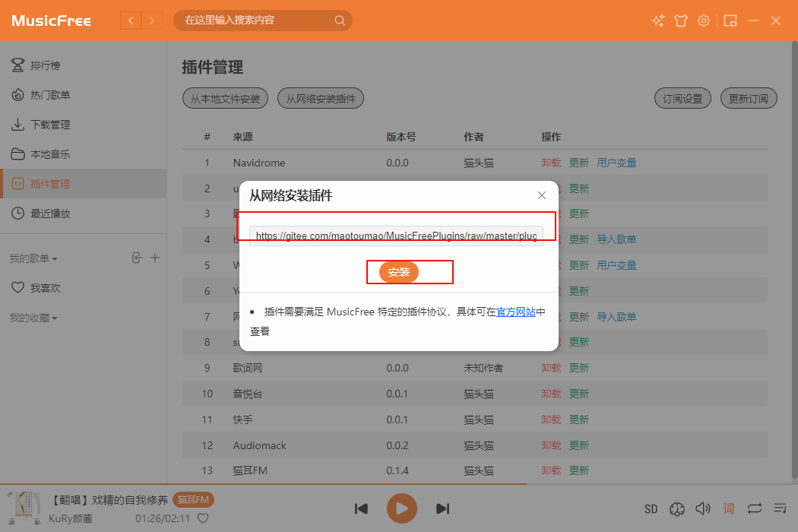Open the SD quality selector

(x=651, y=508)
